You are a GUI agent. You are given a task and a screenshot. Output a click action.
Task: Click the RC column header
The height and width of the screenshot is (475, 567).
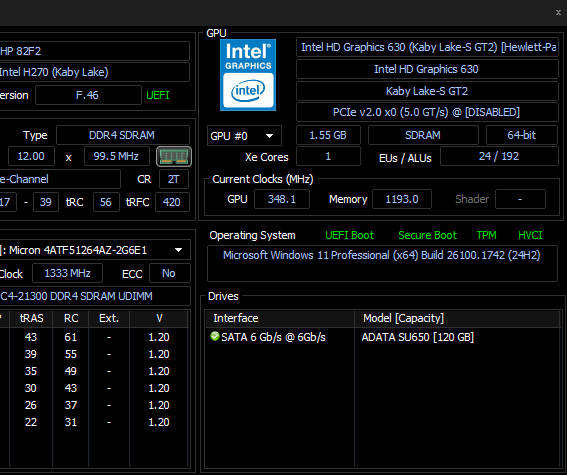[71, 318]
